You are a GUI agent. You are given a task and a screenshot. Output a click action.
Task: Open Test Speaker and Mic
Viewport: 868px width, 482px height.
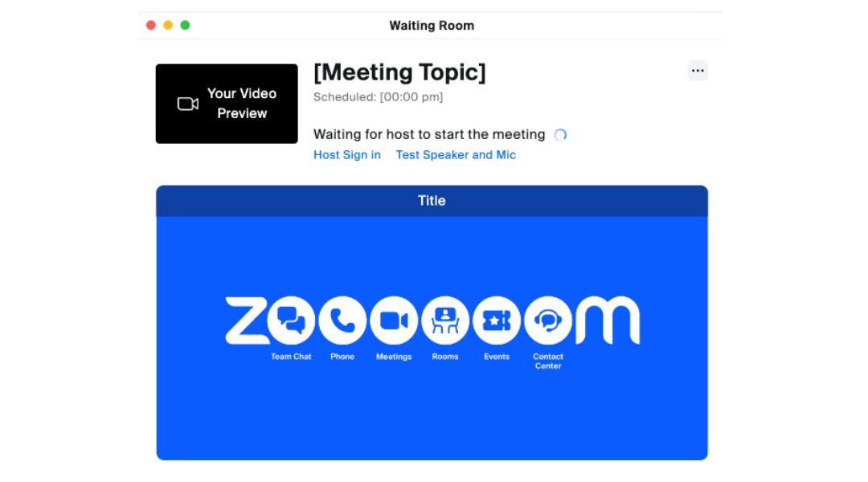(456, 155)
